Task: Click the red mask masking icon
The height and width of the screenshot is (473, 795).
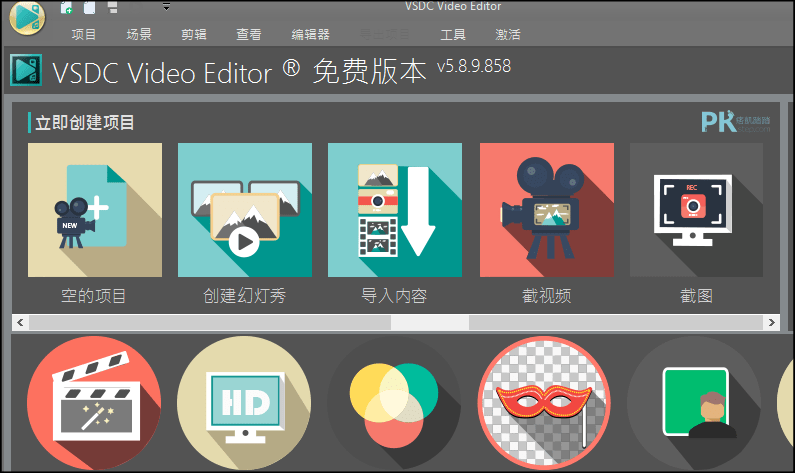Action: (x=544, y=403)
